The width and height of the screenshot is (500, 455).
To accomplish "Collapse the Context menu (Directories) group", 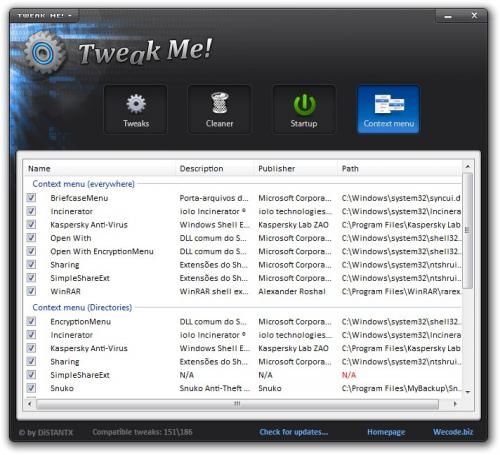I will click(x=82, y=307).
